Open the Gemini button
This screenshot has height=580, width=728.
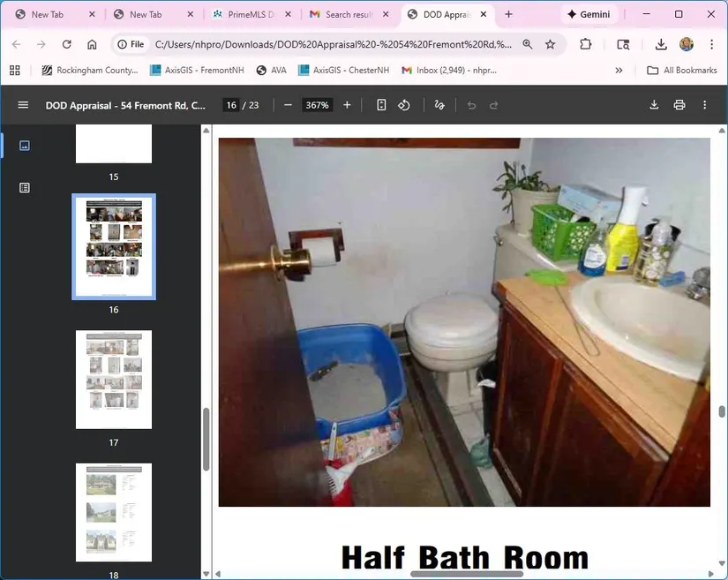click(x=588, y=15)
